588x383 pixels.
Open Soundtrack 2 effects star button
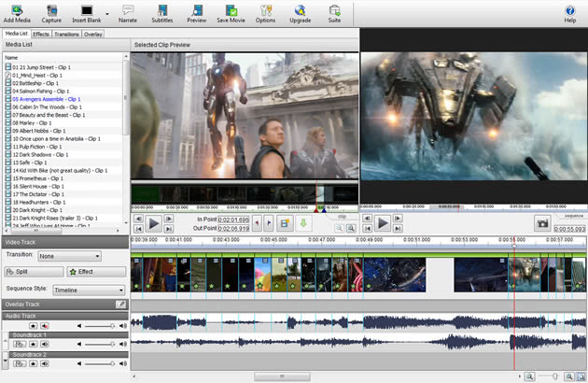pyautogui.click(x=34, y=363)
